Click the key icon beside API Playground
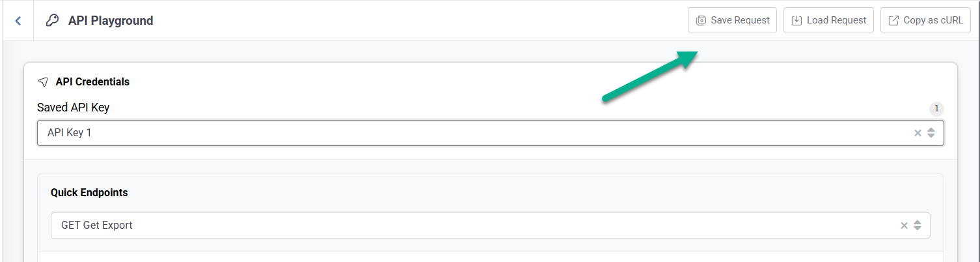The image size is (980, 262). click(x=52, y=21)
